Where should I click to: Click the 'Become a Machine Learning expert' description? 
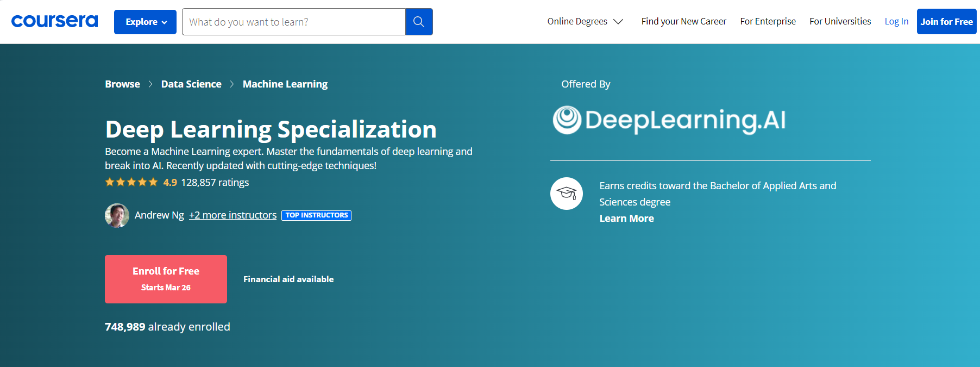[288, 158]
